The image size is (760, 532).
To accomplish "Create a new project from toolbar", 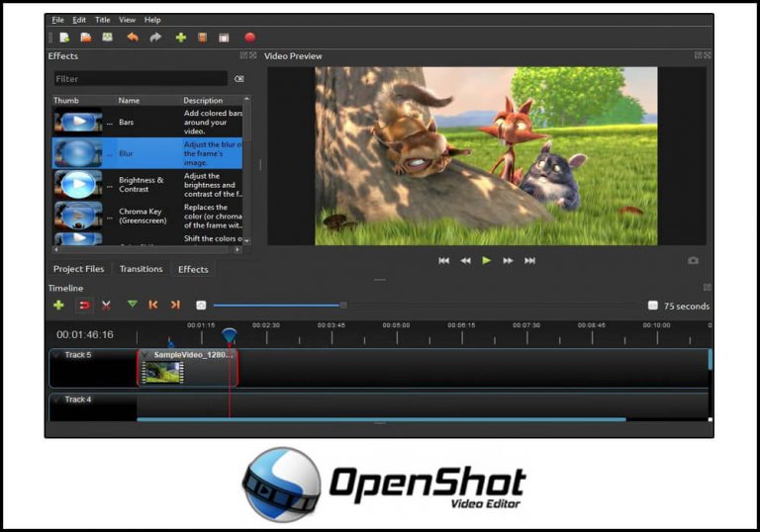I will (64, 38).
